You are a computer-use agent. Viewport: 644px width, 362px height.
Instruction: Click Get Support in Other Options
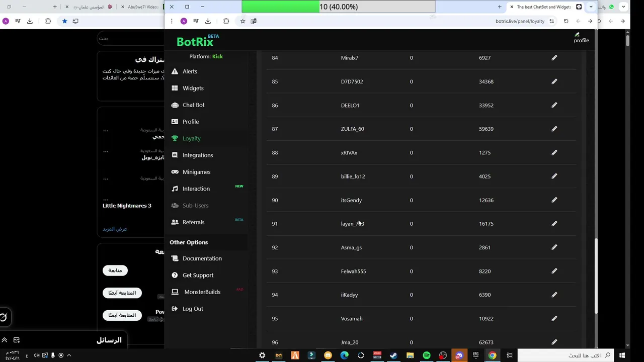point(198,275)
